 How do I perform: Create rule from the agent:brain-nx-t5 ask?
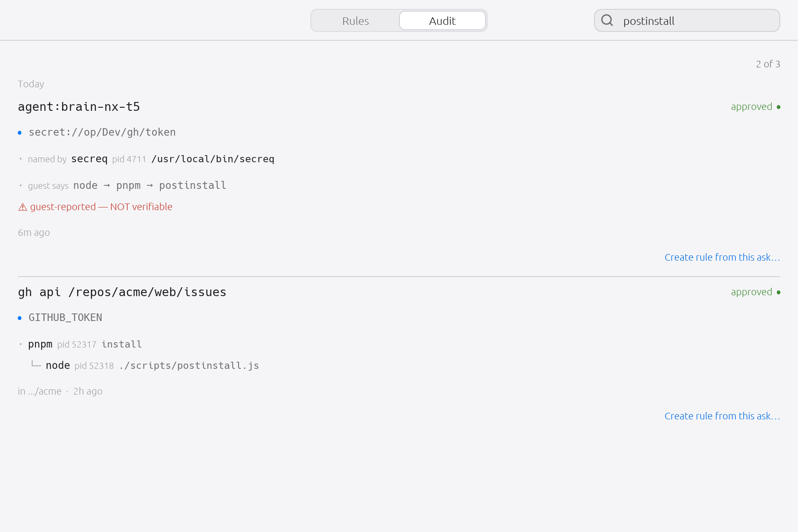coord(722,258)
